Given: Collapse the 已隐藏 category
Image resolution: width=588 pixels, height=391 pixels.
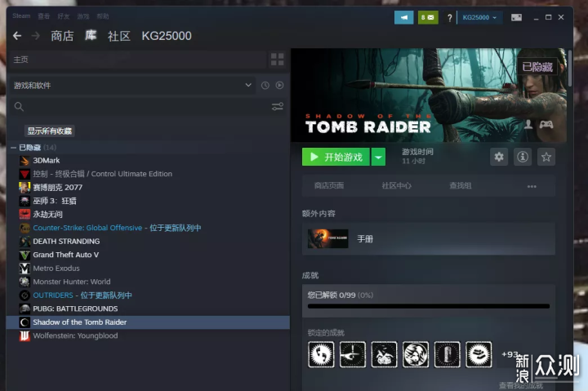Looking at the screenshot, I should coord(13,148).
